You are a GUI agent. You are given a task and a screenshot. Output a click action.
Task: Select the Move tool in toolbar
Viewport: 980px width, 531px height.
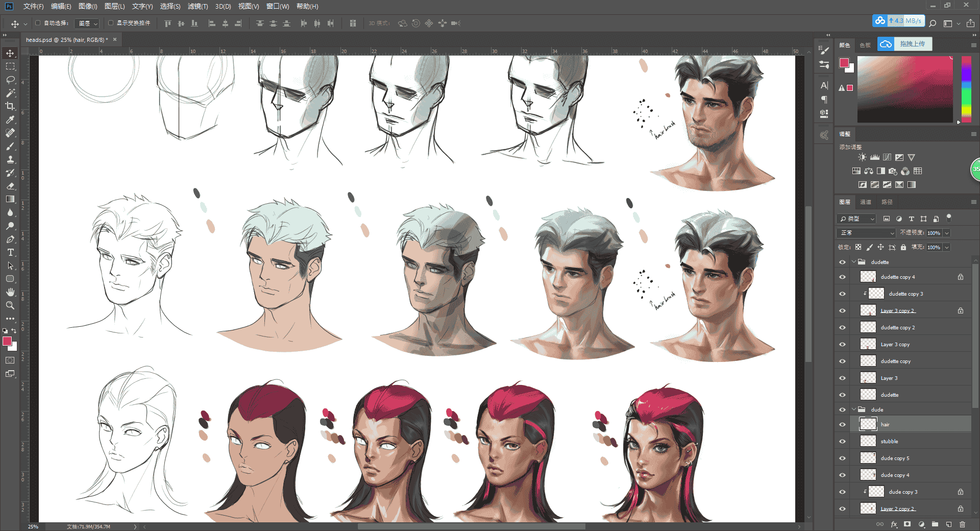tap(10, 53)
